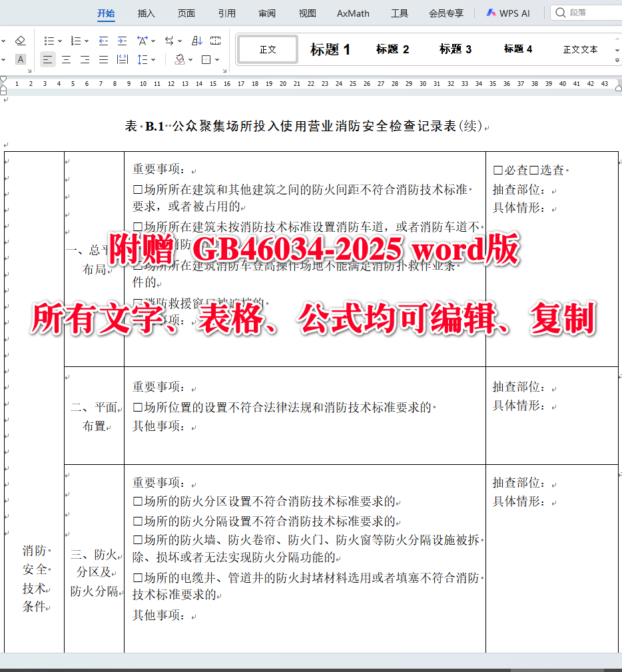Open the shading color dropdown
The width and height of the screenshot is (622, 672).
click(x=191, y=59)
